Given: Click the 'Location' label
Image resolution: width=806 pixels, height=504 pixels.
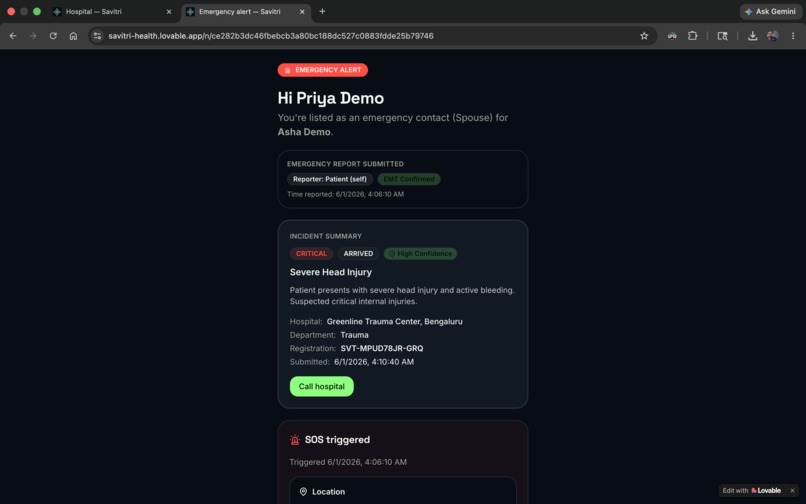Looking at the screenshot, I should point(328,492).
